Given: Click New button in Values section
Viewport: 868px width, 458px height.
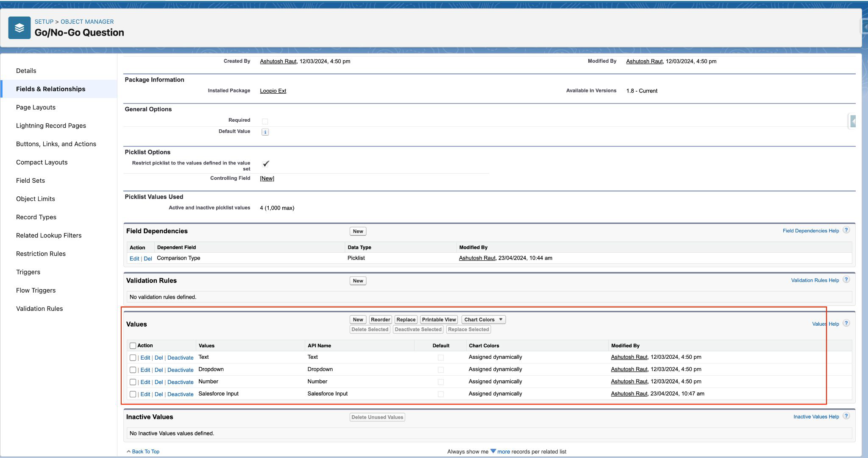Looking at the screenshot, I should pyautogui.click(x=358, y=320).
